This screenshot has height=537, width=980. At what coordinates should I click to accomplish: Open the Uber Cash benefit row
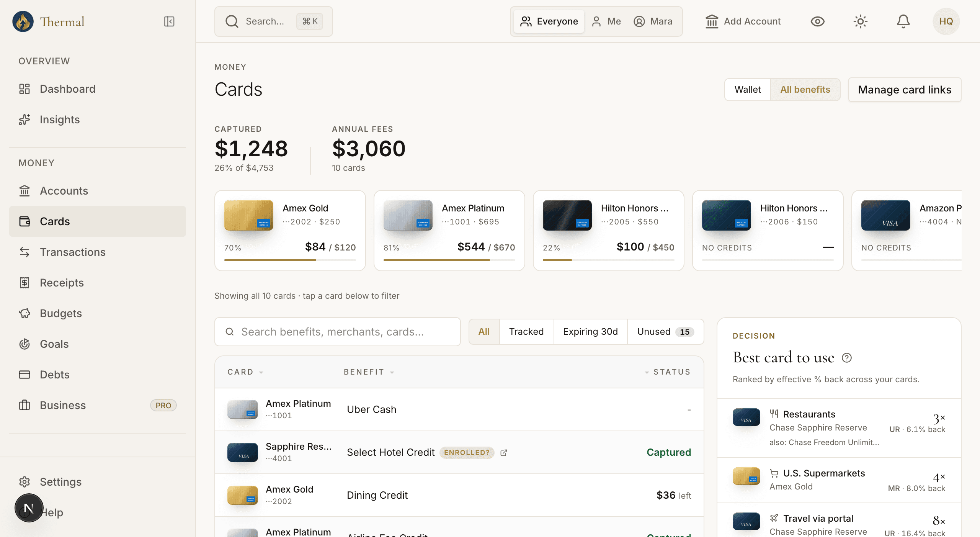point(459,409)
